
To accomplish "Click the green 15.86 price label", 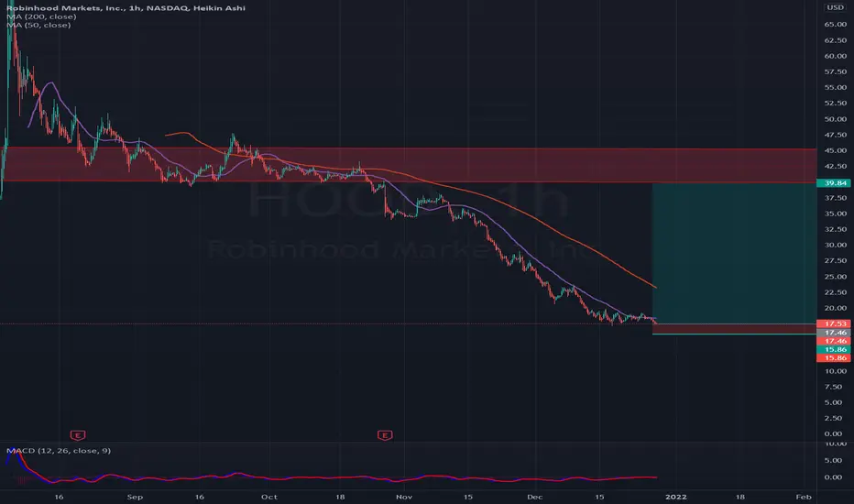I will pyautogui.click(x=833, y=349).
